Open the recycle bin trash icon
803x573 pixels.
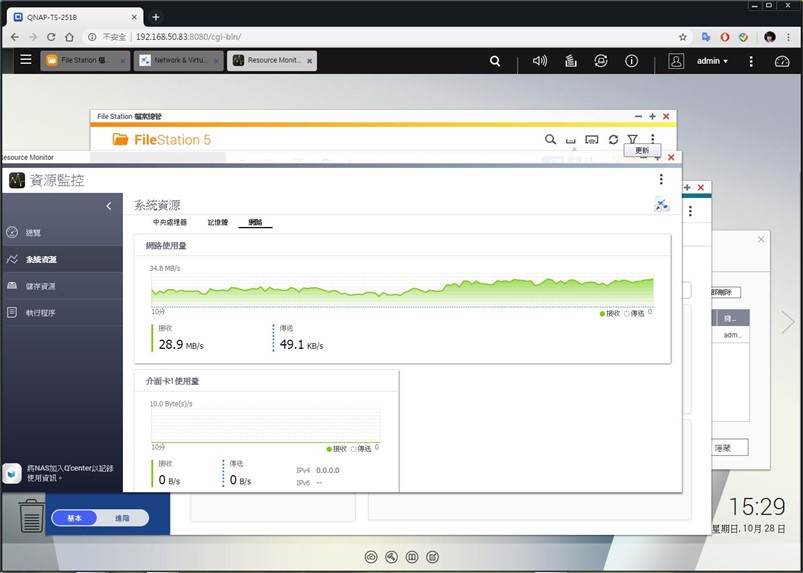31,516
